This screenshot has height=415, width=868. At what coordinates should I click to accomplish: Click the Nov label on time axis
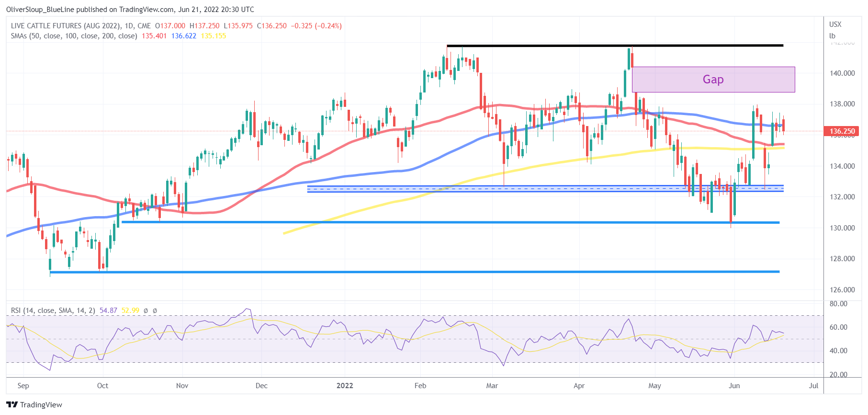182,386
